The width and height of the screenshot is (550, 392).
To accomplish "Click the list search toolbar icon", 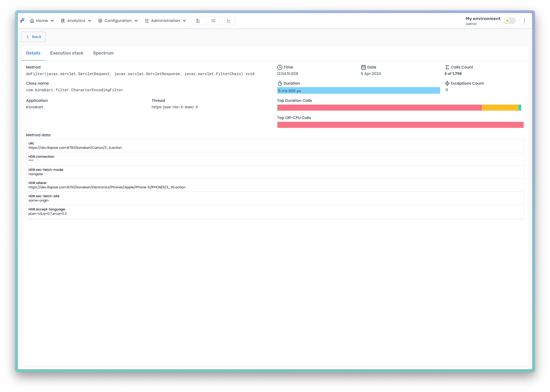I will 213,21.
